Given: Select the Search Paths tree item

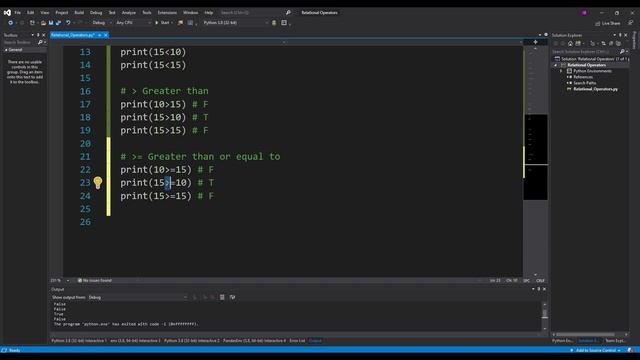Looking at the screenshot, I should 584,83.
